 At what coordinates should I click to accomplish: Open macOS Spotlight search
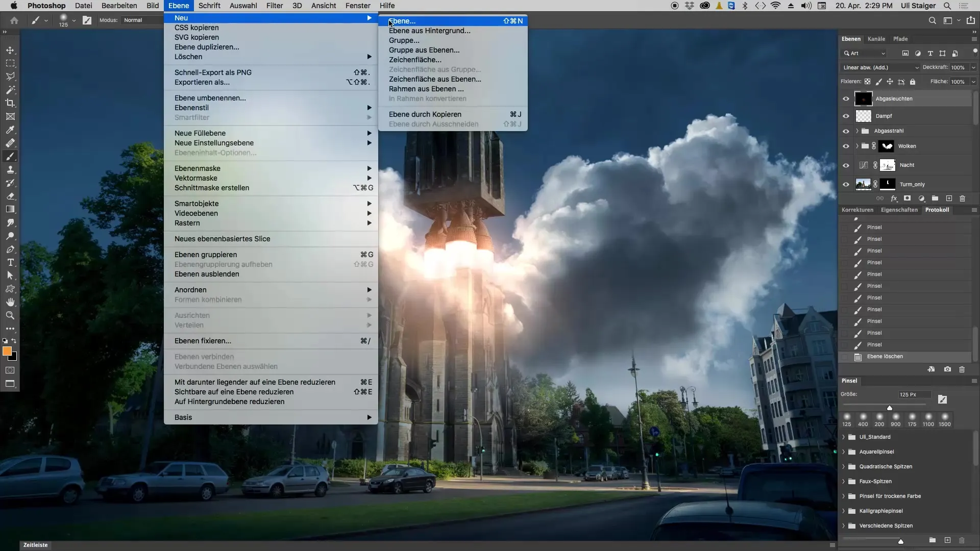pos(947,6)
